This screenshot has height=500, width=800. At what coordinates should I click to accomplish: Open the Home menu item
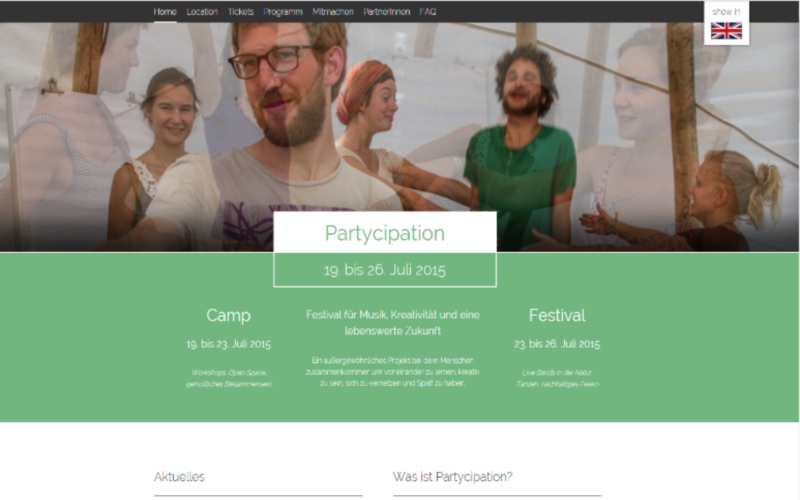pyautogui.click(x=165, y=12)
